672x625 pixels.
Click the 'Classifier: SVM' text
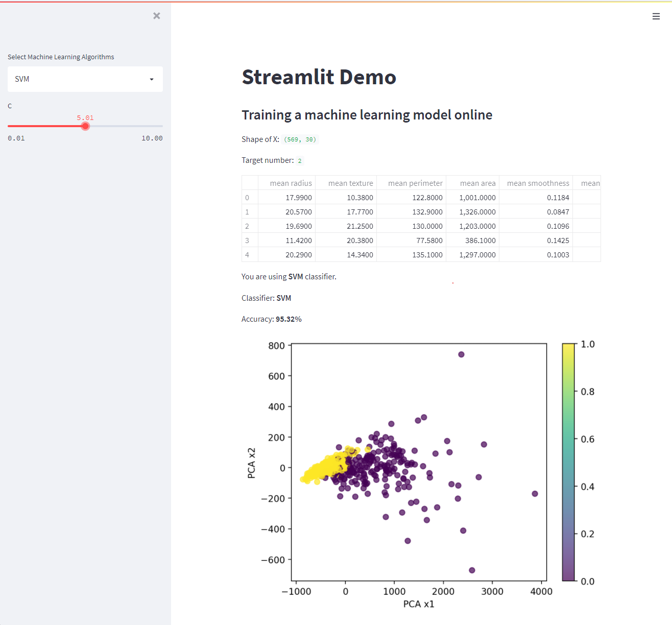pos(266,298)
